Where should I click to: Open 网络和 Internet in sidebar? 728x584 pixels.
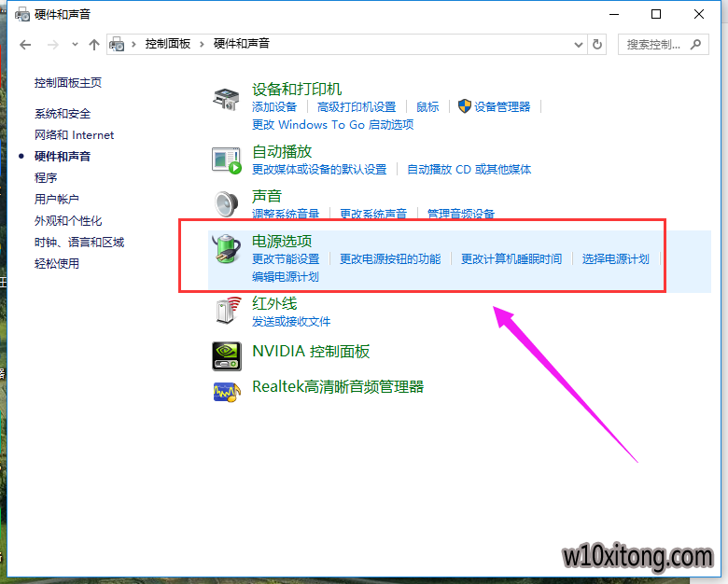coord(75,135)
